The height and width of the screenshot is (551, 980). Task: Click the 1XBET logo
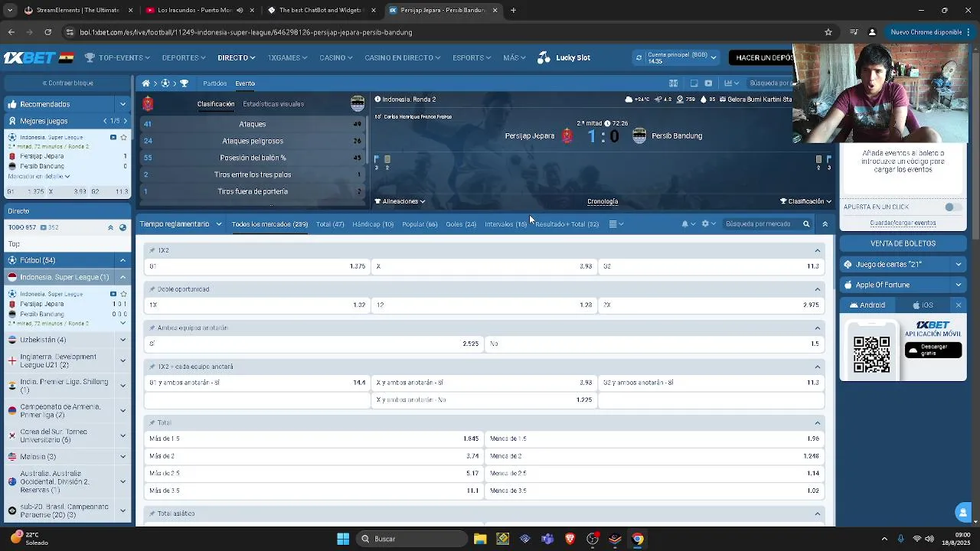coord(30,57)
